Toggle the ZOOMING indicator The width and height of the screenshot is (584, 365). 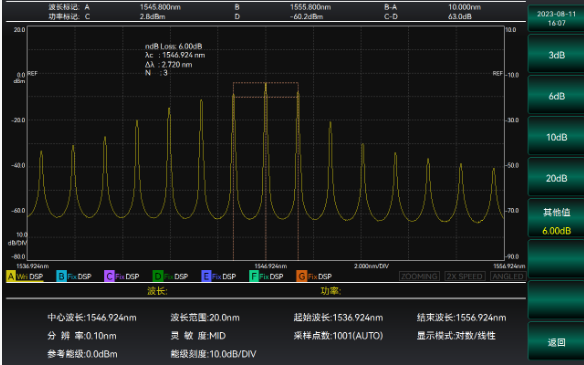click(419, 276)
